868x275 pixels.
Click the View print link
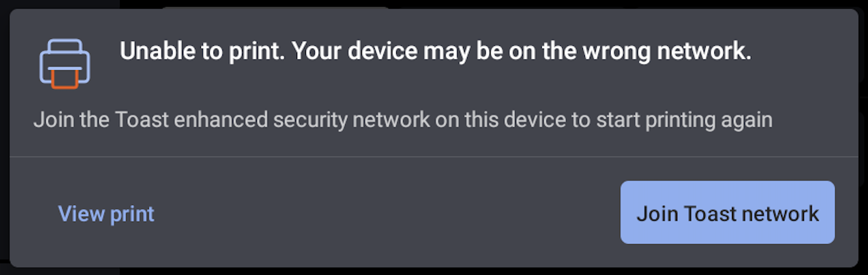click(x=106, y=214)
